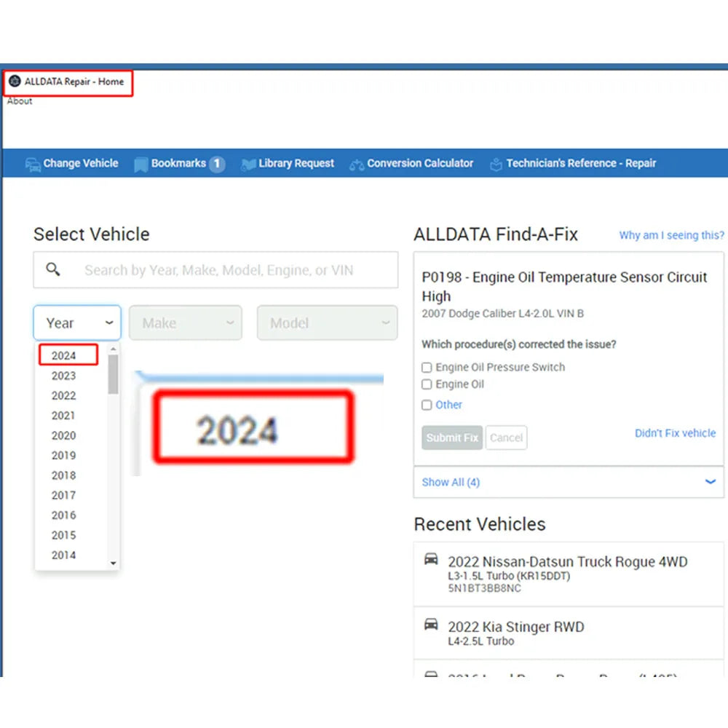Open Technician's Reference - Repair
728x728 pixels.
point(573,163)
